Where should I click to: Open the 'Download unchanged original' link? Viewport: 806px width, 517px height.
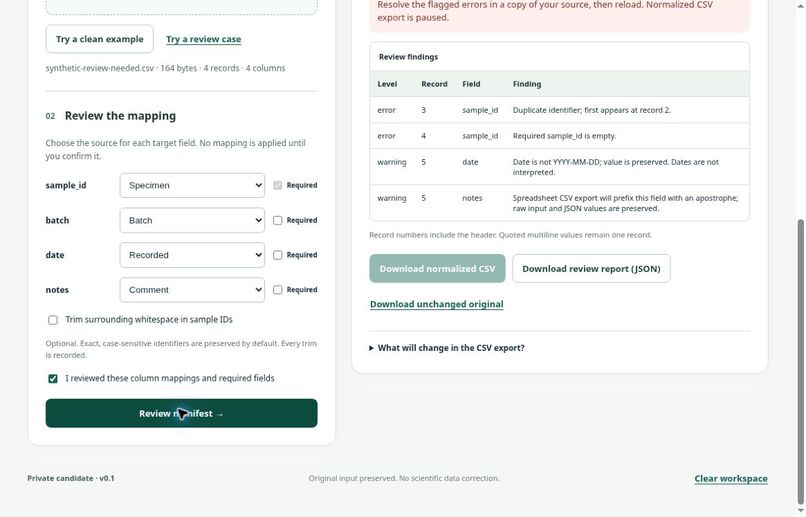tap(436, 304)
